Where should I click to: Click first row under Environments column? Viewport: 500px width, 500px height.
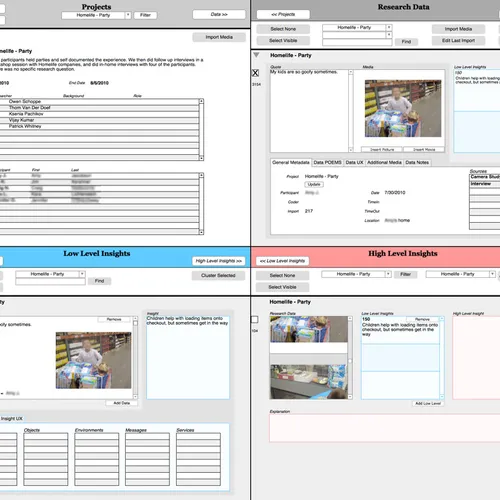click(97, 436)
